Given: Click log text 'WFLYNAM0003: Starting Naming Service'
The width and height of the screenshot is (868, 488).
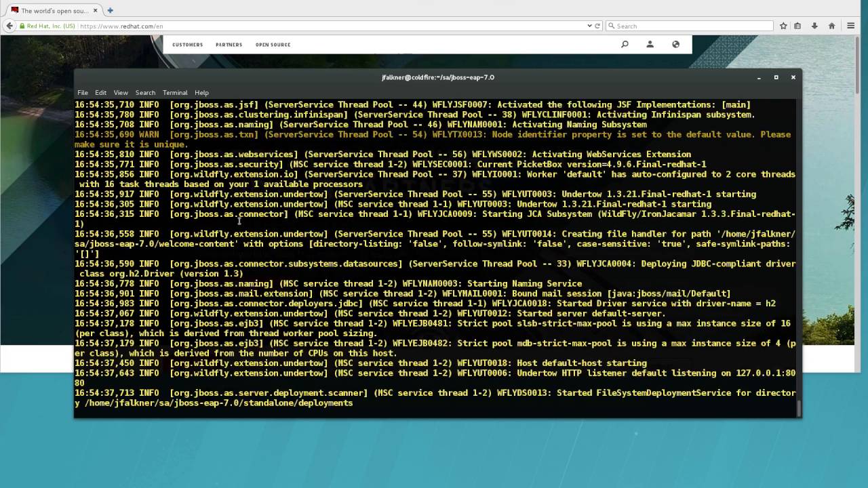Looking at the screenshot, I should (492, 284).
